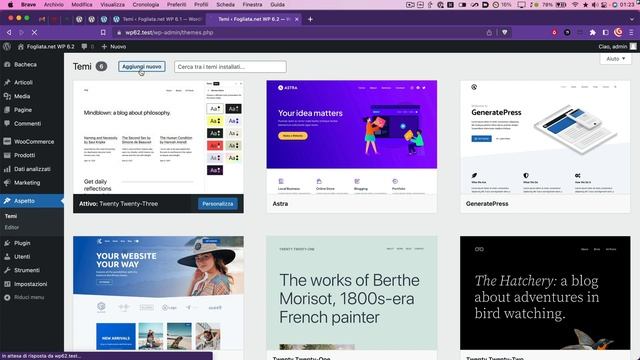Click the browser forward arrow
The width and height of the screenshot is (640, 360).
pyautogui.click(x=22, y=32)
